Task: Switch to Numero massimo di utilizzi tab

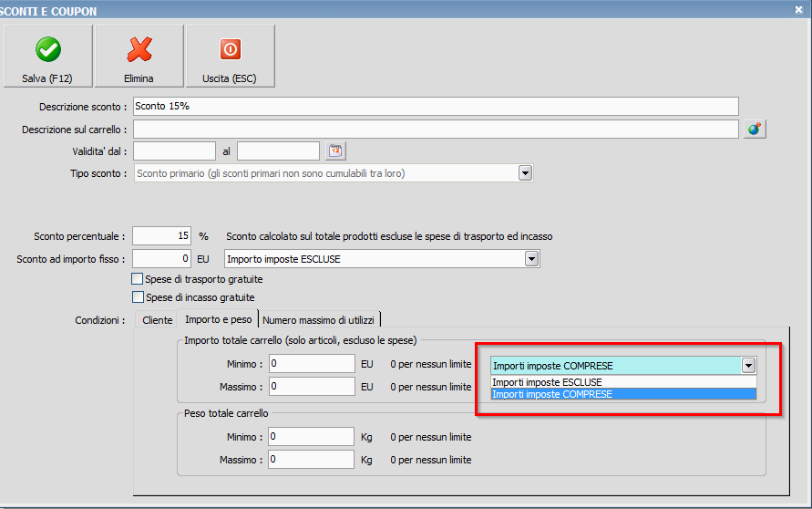Action: coord(318,320)
